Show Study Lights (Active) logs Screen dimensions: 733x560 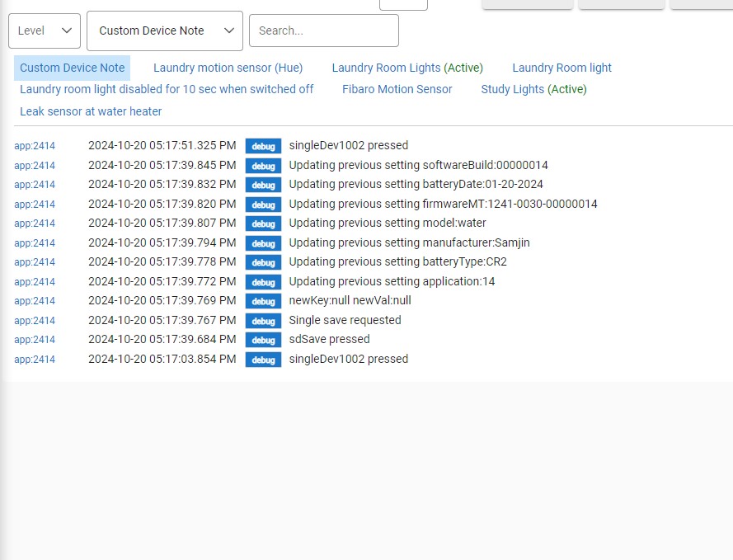pyautogui.click(x=533, y=89)
